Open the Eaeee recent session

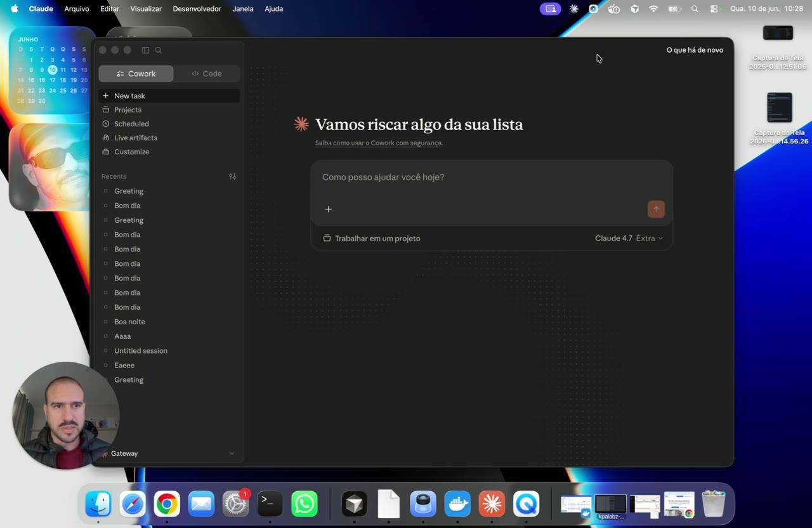[169, 366]
